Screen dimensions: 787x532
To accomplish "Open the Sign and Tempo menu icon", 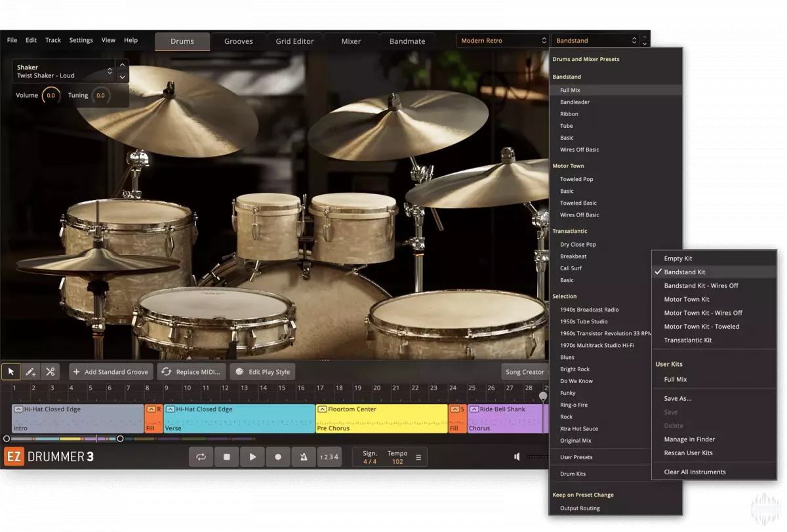I will (x=418, y=457).
